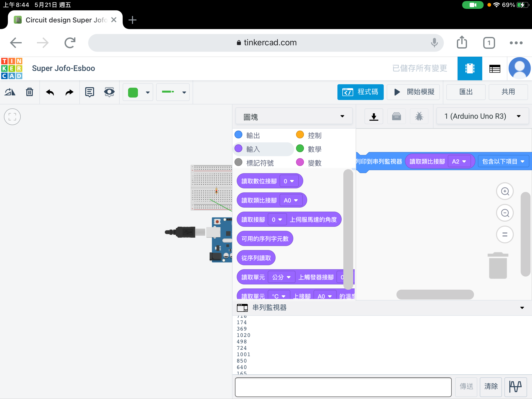Open the notes annotation tool
532x399 pixels.
tap(89, 92)
